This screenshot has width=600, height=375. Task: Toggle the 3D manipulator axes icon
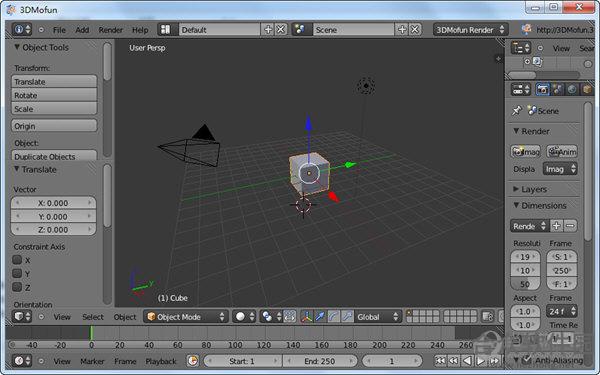307,317
